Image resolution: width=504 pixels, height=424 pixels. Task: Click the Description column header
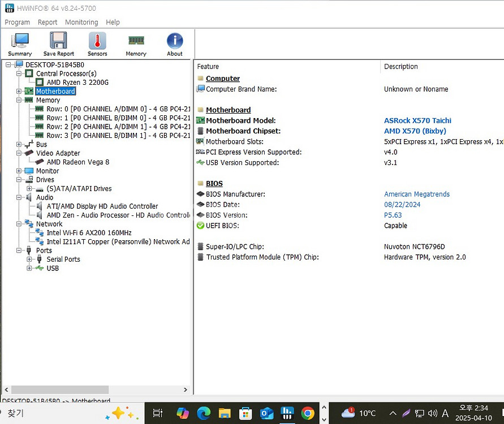click(442, 67)
